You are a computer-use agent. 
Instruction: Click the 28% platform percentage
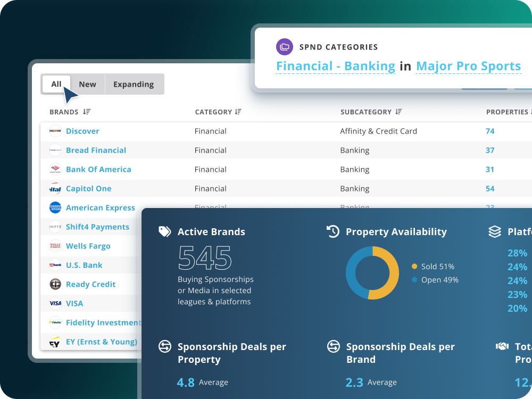(518, 253)
